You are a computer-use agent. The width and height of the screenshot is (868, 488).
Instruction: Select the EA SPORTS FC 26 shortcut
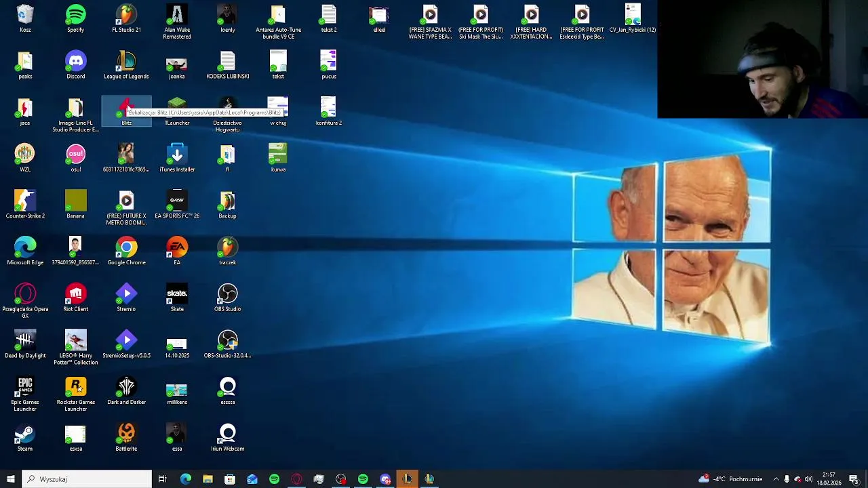pos(177,205)
